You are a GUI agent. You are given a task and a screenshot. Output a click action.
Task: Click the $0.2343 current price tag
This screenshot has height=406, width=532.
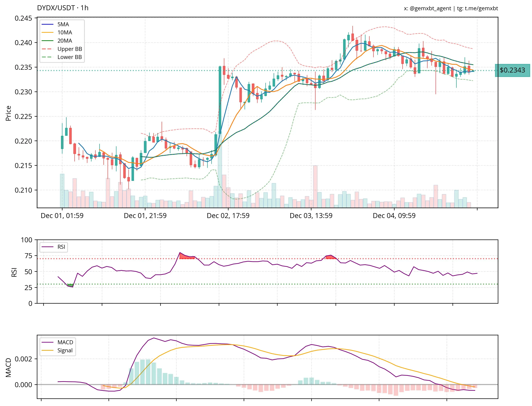[512, 70]
